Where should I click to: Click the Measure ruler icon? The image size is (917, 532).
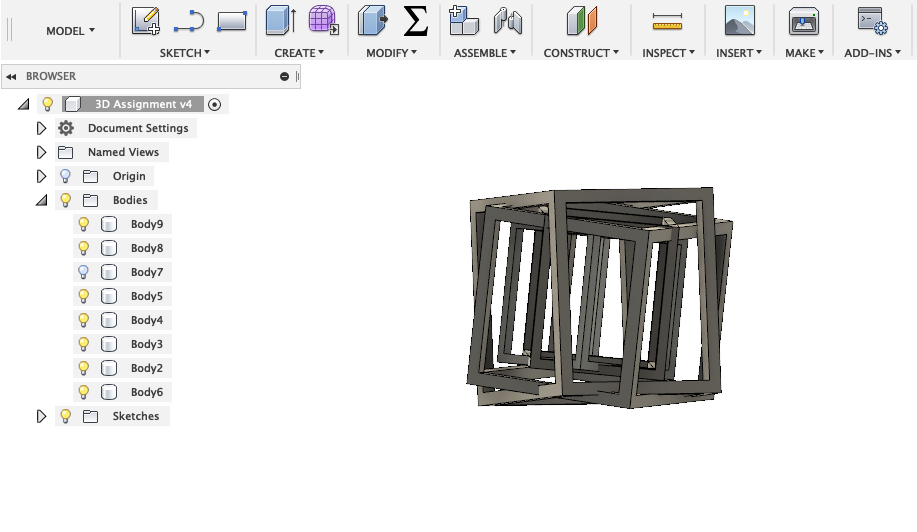pos(667,22)
